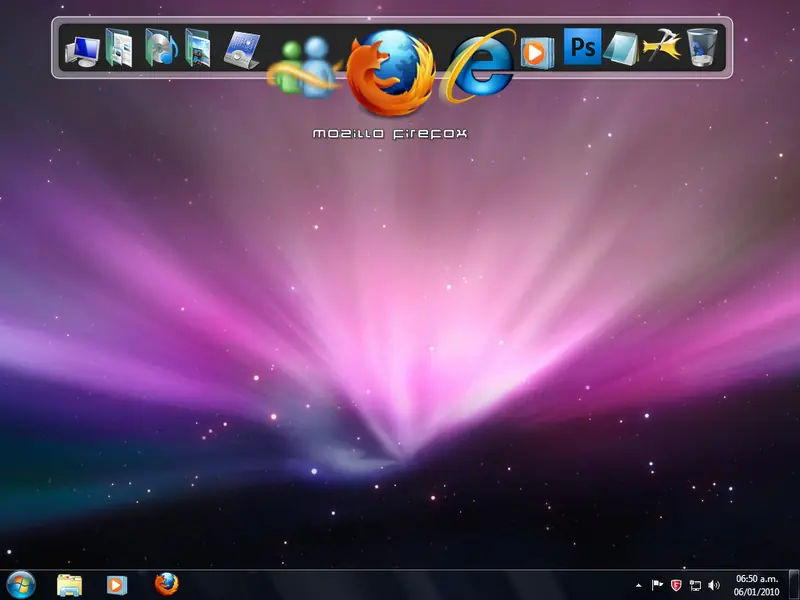Open Firefox from the taskbar
The height and width of the screenshot is (600, 800).
[167, 584]
